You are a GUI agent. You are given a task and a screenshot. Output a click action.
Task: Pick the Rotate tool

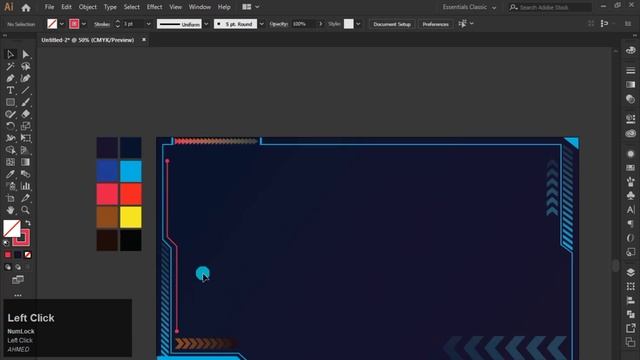coord(10,126)
